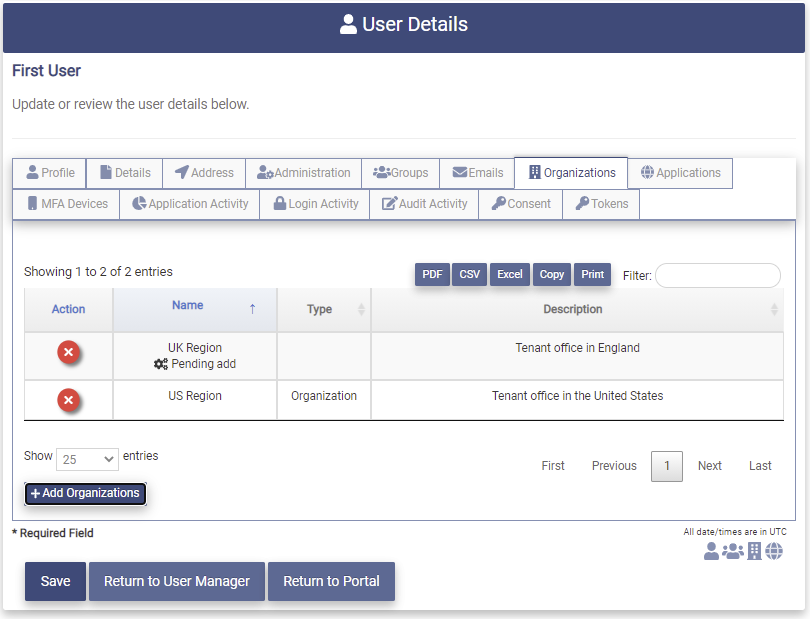Focus the Filter input field
Image resolution: width=810 pixels, height=619 pixels.
718,275
